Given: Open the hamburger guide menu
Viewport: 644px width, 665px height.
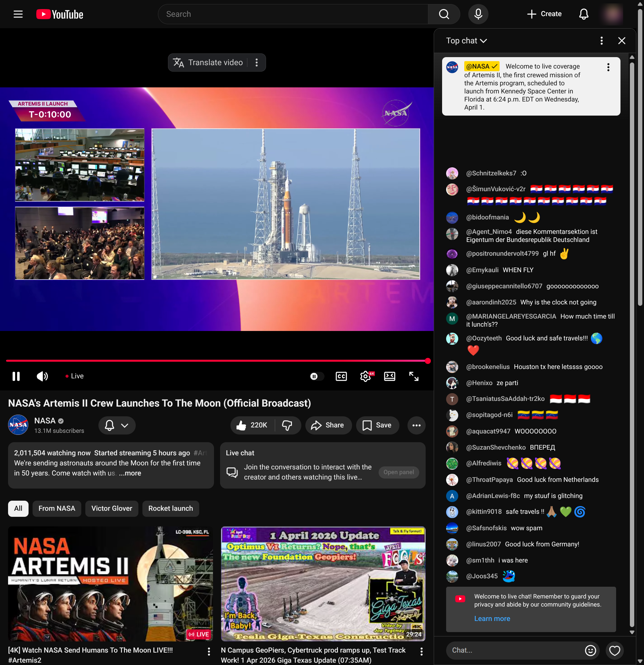Looking at the screenshot, I should 18,14.
